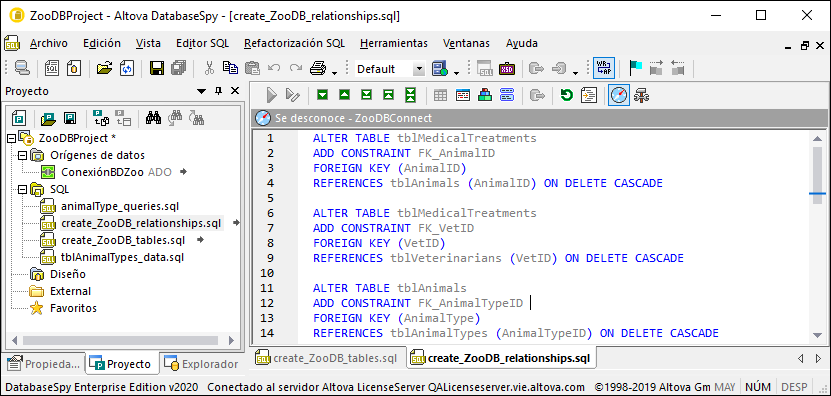This screenshot has height=396, width=831.
Task: Open the Default data source dropdown
Action: (x=419, y=69)
